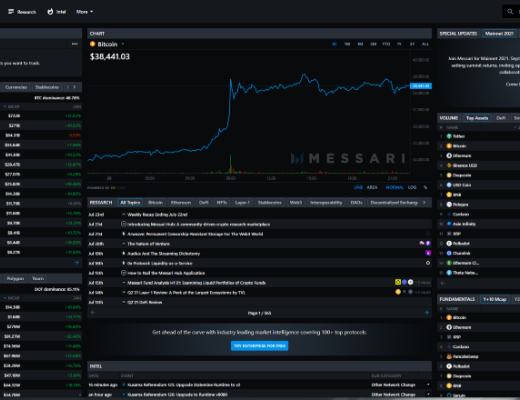Open the Research menu in the top bar

pos(22,12)
